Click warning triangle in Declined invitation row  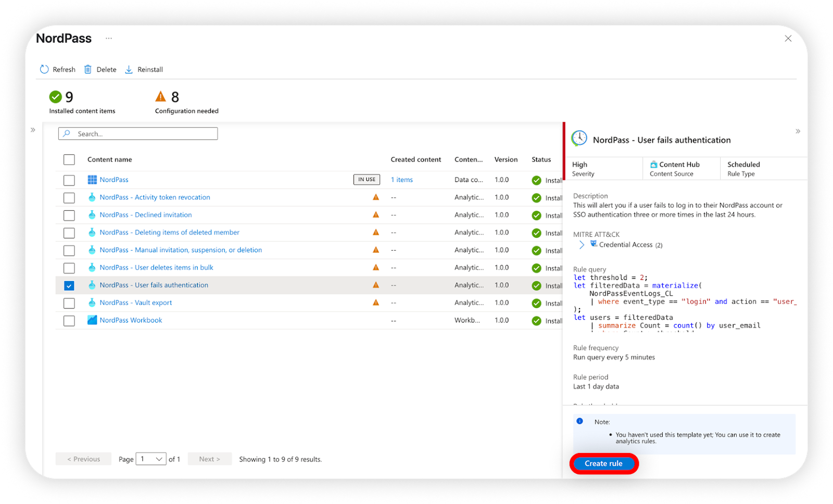(376, 215)
